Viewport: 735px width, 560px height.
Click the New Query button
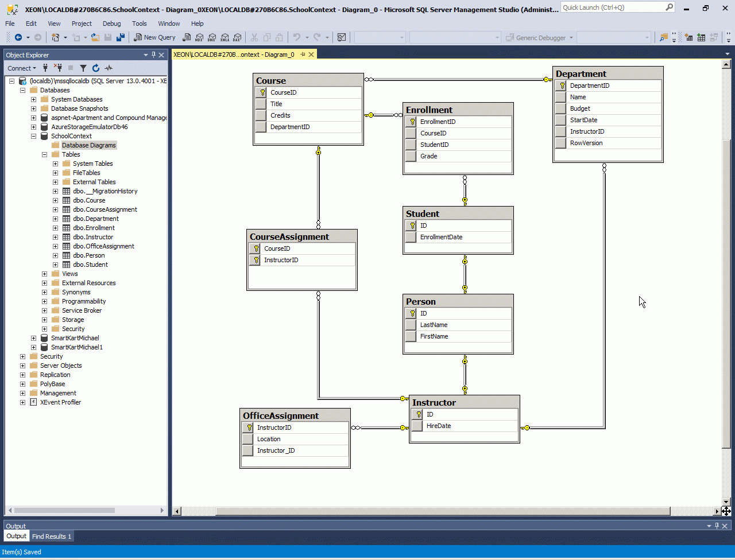pyautogui.click(x=155, y=38)
